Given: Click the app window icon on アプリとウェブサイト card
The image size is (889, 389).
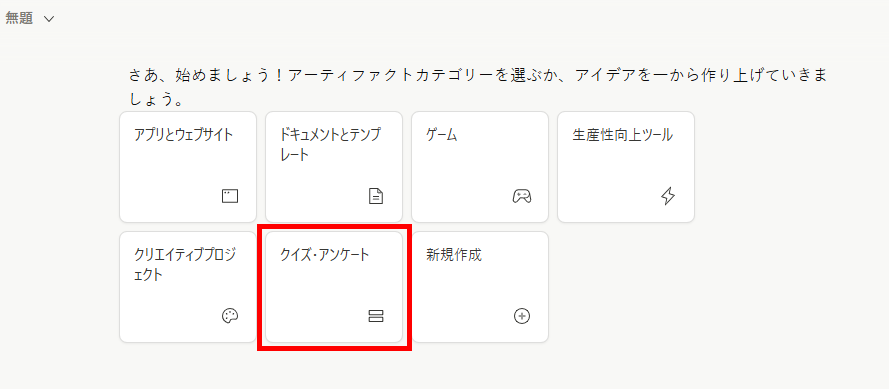Looking at the screenshot, I should pyautogui.click(x=230, y=196).
